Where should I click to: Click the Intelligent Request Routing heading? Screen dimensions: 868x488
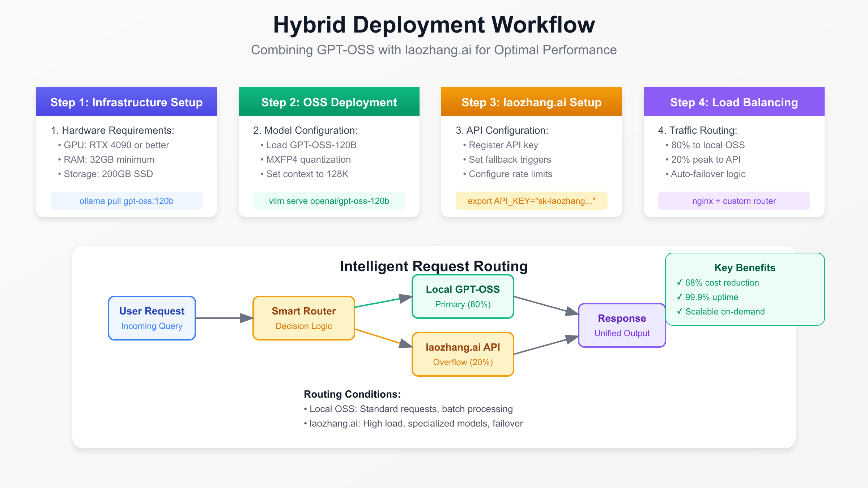[x=434, y=266]
